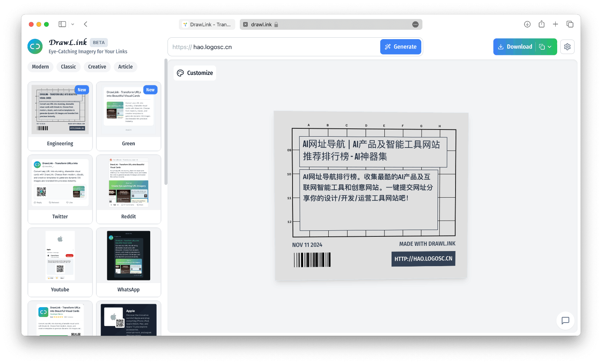
Task: Open settings gear icon
Action: point(567,47)
